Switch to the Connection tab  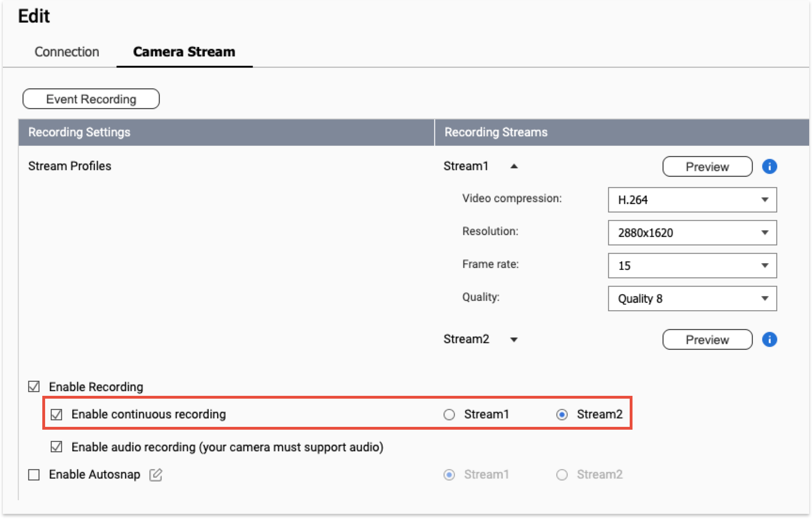67,52
